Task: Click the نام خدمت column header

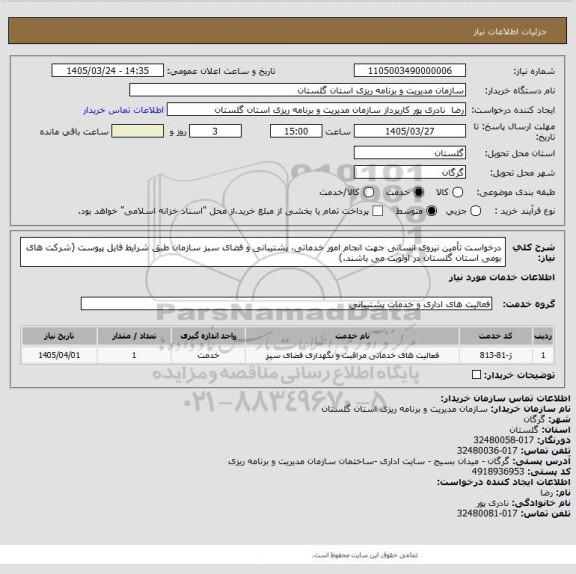Action: click(x=352, y=336)
